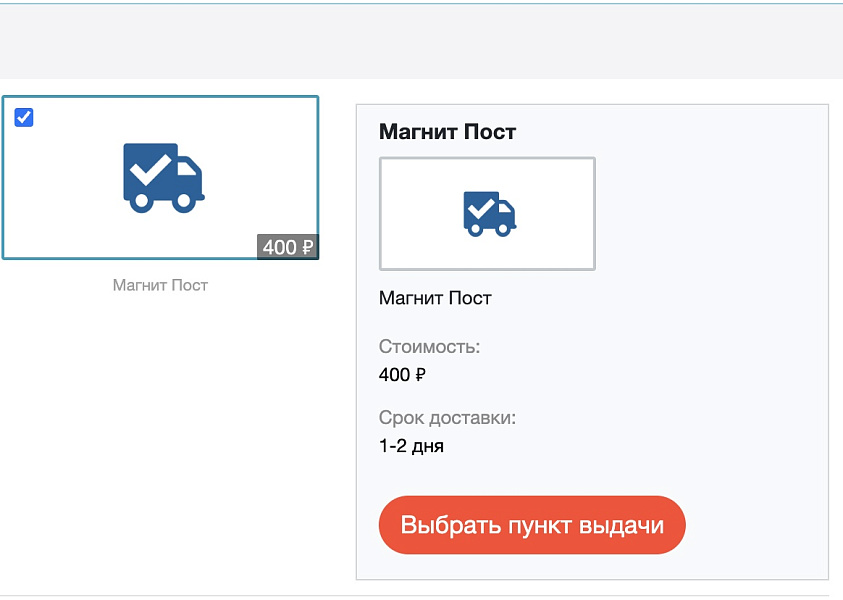Click the bold Магнит Пост heading
843x600 pixels.
447,131
